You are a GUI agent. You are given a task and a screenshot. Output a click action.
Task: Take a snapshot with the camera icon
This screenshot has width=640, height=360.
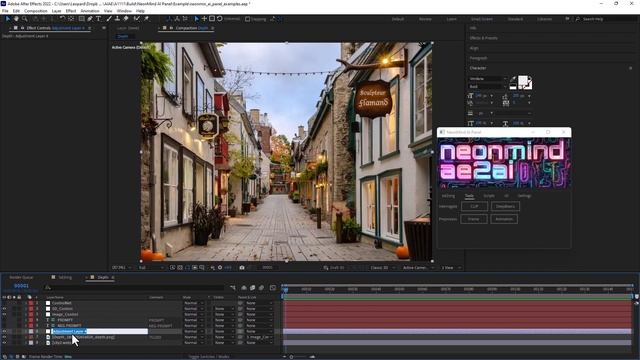click(x=242, y=268)
